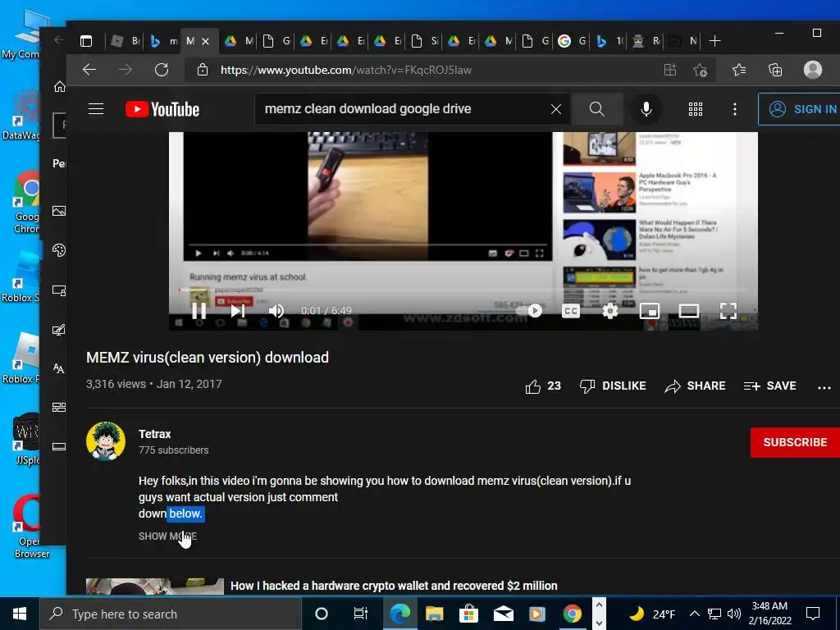This screenshot has width=840, height=630.
Task: Clear the YouTube search text
Action: click(556, 109)
